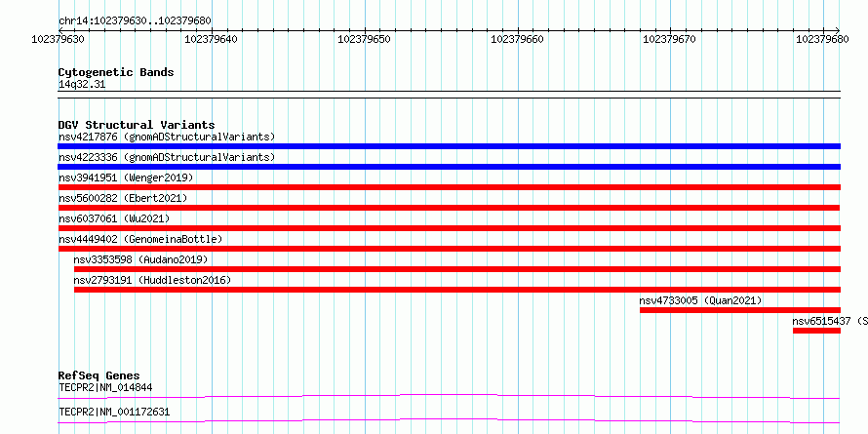The width and height of the screenshot is (868, 434).
Task: Click ruler position 102379630
Action: [x=58, y=39]
